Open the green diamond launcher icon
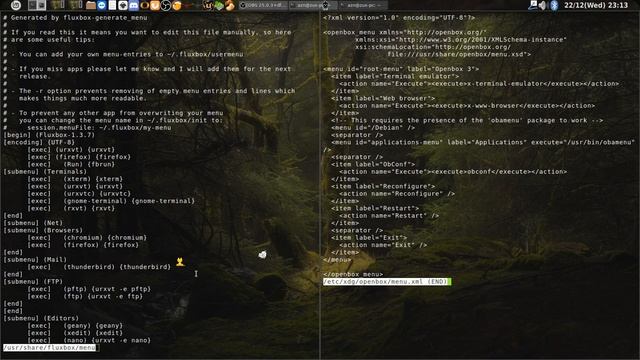The image size is (640, 360). (x=219, y=5)
